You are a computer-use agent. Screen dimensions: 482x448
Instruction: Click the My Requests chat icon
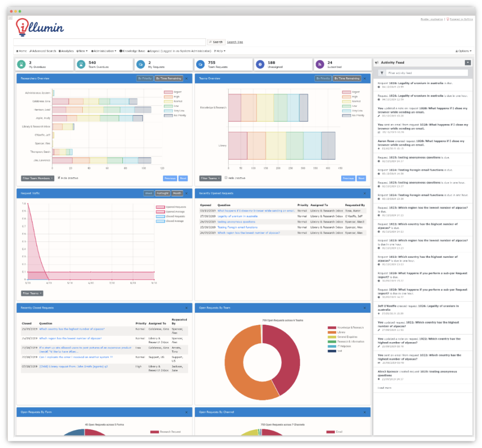[140, 64]
